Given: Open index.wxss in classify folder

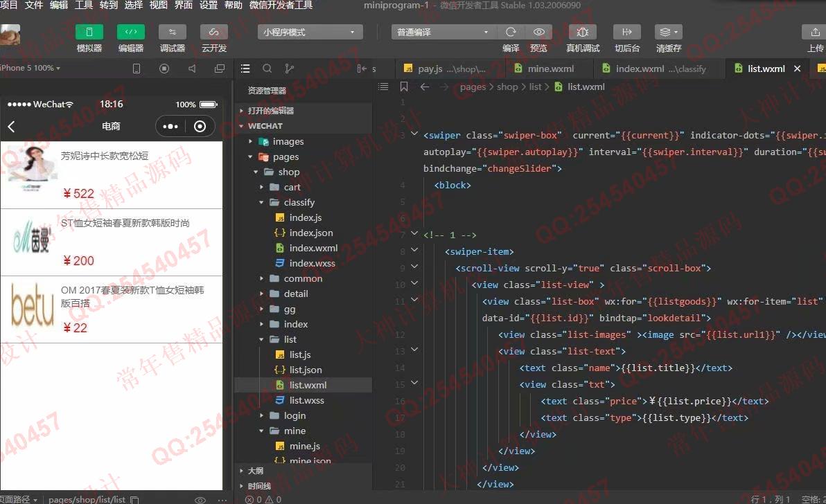Looking at the screenshot, I should coord(304,263).
